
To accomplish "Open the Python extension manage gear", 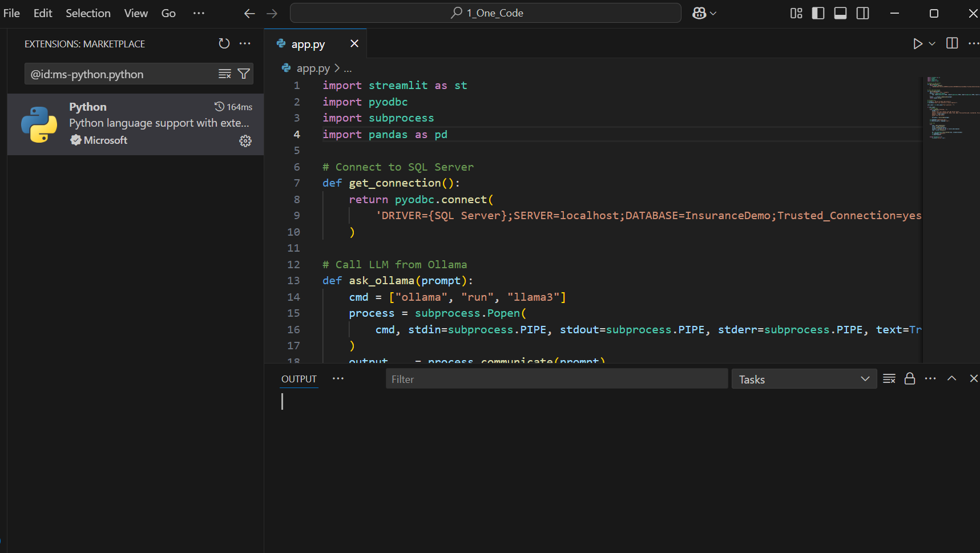I will 245,141.
